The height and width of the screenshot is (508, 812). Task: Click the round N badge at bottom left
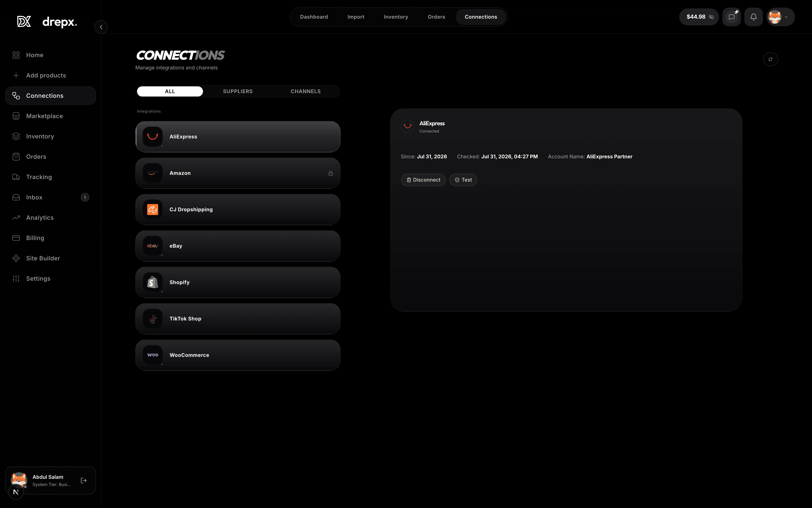click(x=16, y=492)
